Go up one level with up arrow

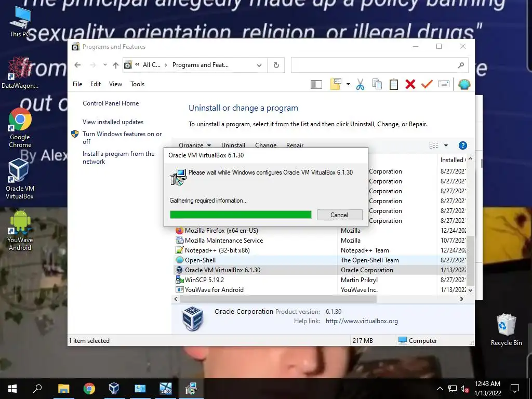[x=116, y=65]
